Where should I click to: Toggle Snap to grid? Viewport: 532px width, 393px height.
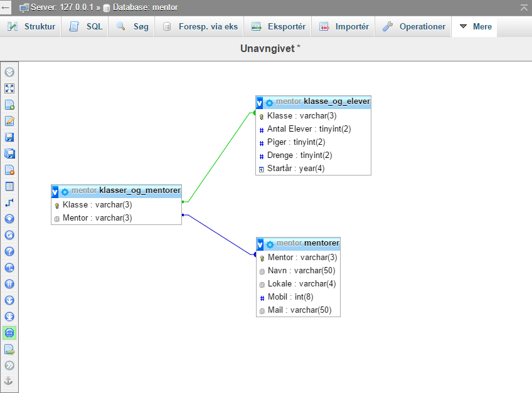[9, 284]
